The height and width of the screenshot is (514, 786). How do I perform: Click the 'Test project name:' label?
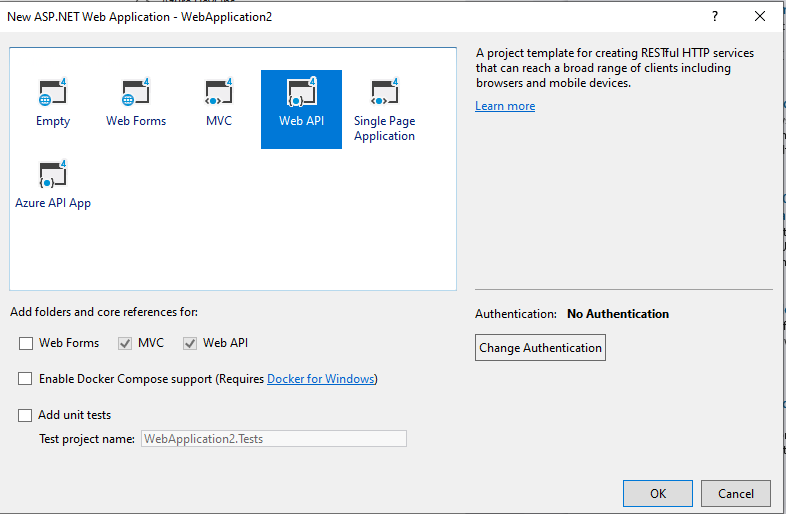tap(87, 439)
